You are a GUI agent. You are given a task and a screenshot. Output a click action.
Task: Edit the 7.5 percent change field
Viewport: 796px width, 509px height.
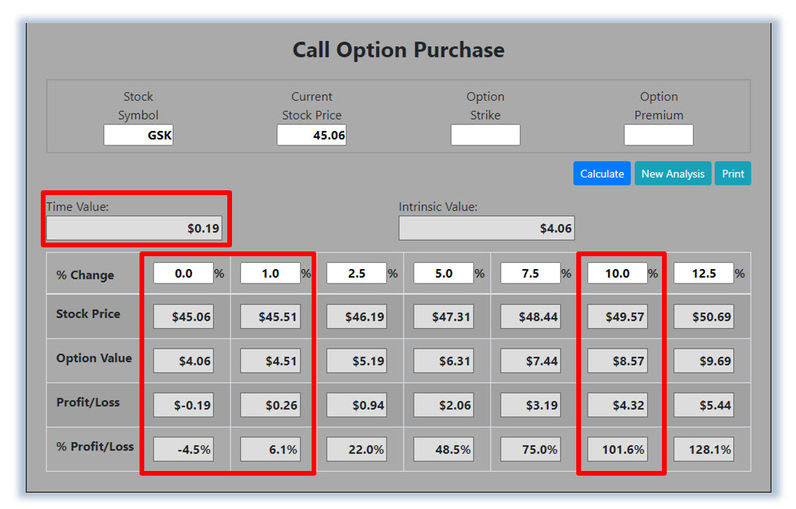click(530, 274)
